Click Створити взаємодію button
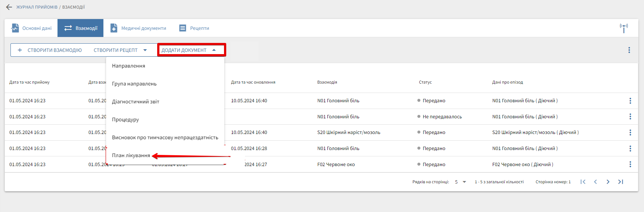The height and width of the screenshot is (212, 644). (x=50, y=50)
